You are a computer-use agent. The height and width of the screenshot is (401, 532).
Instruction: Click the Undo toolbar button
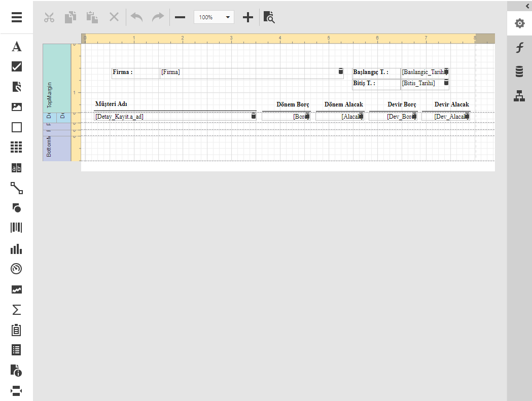136,17
